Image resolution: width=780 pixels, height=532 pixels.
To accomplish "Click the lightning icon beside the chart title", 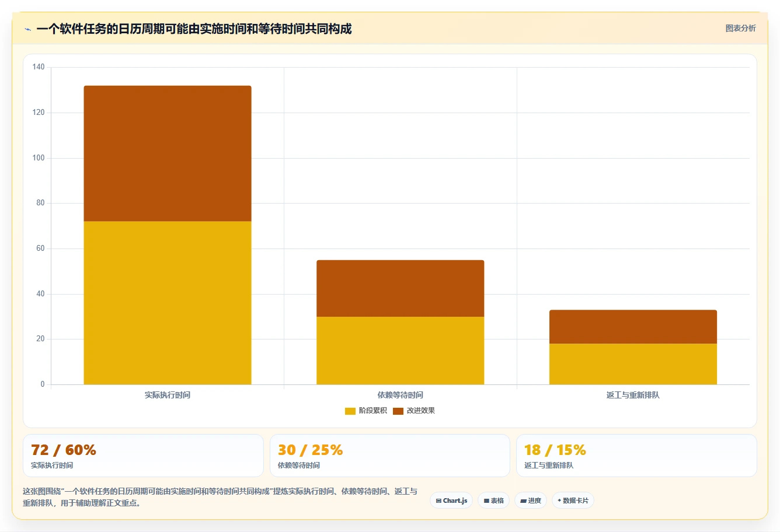I will [27, 29].
